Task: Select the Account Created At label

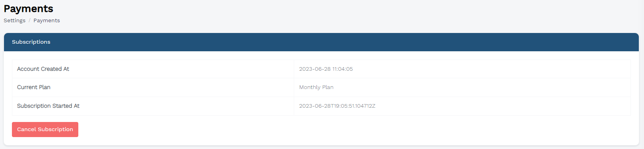Action: (43, 69)
